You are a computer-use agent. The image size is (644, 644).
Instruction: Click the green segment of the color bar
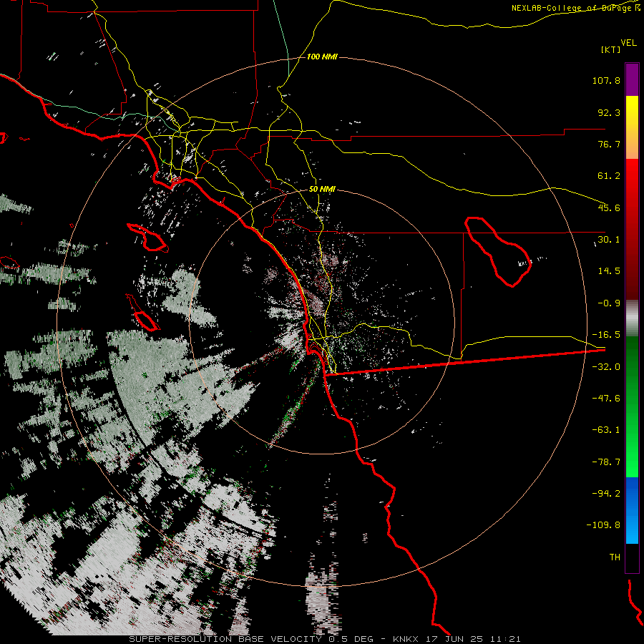point(632,406)
